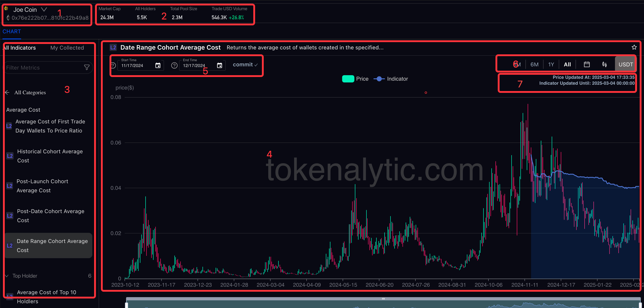Grab the left handle of range slider
644x308 pixels.
127,305
